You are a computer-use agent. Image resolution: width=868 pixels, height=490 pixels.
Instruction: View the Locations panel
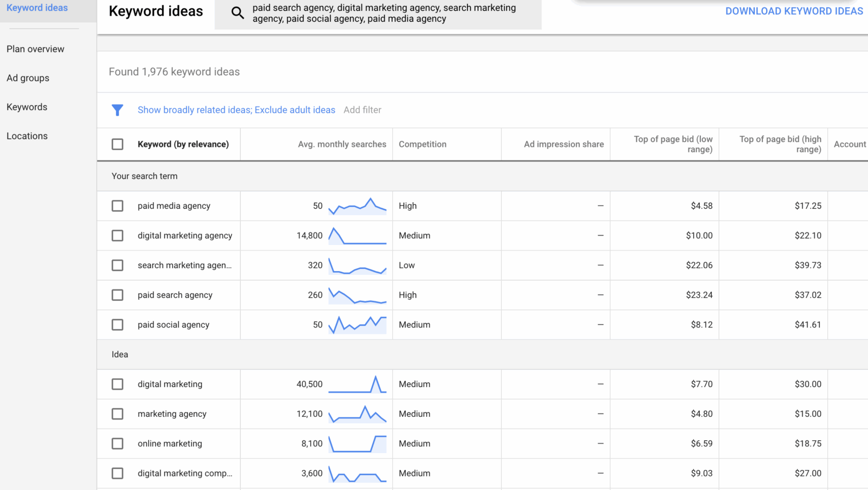pos(27,136)
